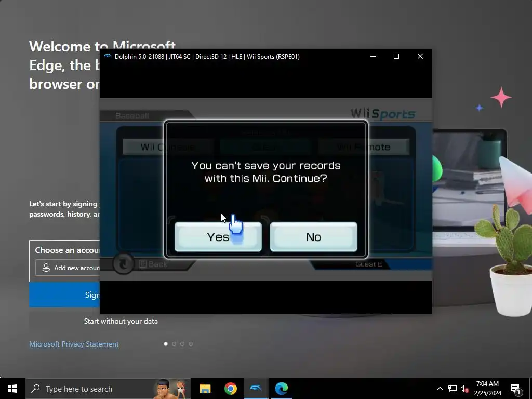The height and width of the screenshot is (399, 532).
Task: Minimize the Dolphin emulator window
Action: click(373, 56)
